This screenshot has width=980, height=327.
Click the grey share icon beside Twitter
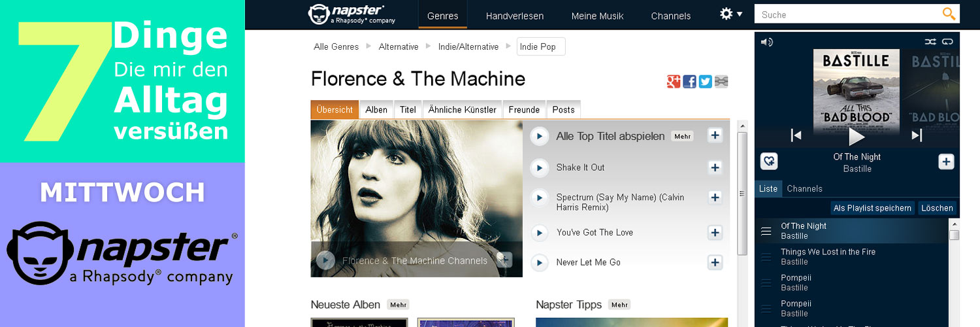click(721, 82)
